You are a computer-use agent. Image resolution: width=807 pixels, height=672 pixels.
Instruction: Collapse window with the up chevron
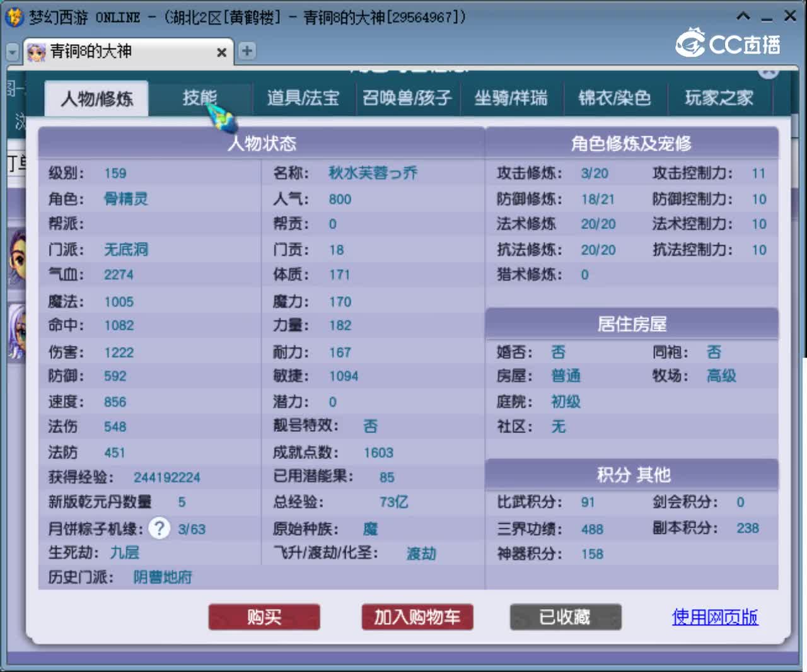click(744, 16)
